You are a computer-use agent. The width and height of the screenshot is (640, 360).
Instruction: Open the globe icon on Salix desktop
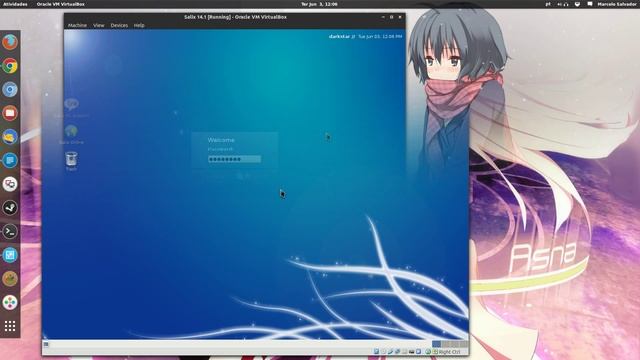click(71, 131)
